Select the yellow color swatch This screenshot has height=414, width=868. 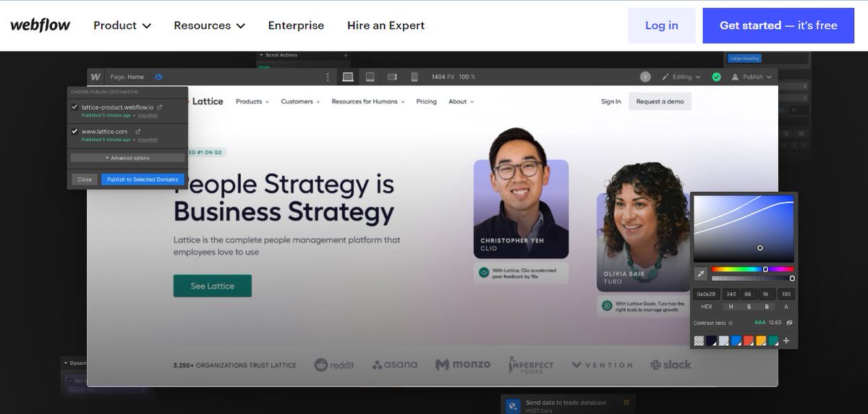pyautogui.click(x=761, y=341)
